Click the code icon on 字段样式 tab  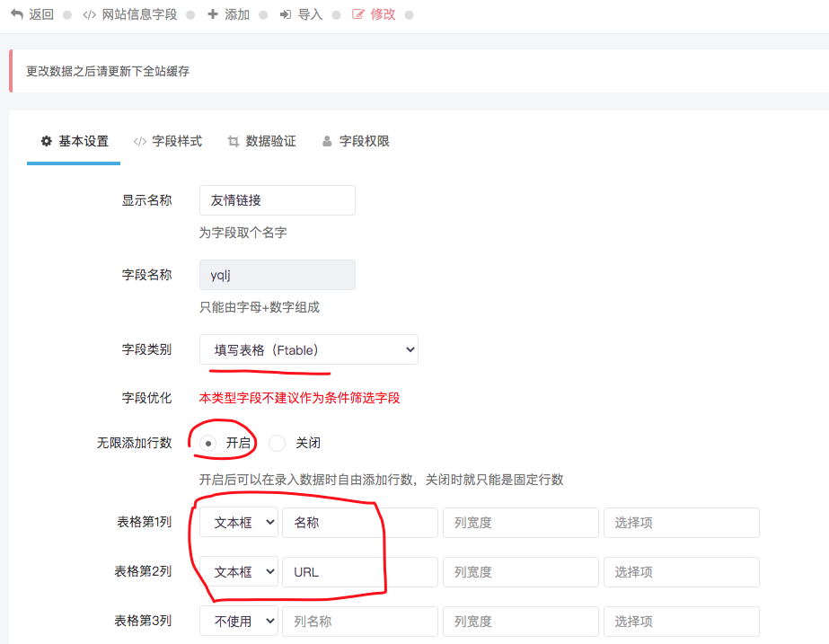139,141
